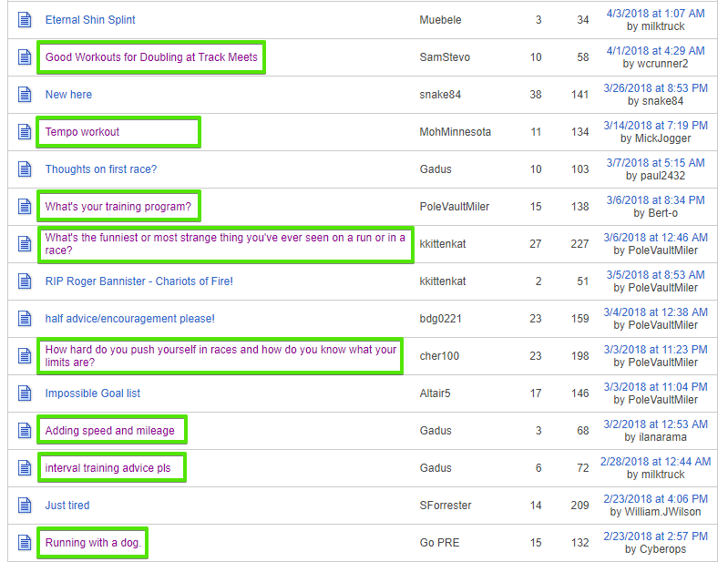
Task: Click author name Altair5
Action: click(x=435, y=393)
